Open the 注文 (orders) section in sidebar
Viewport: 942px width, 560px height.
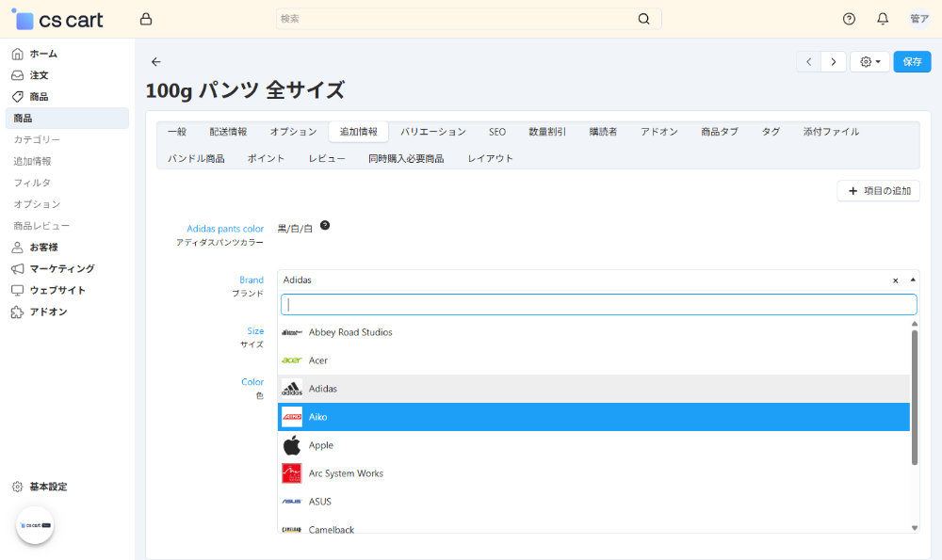pyautogui.click(x=16, y=75)
